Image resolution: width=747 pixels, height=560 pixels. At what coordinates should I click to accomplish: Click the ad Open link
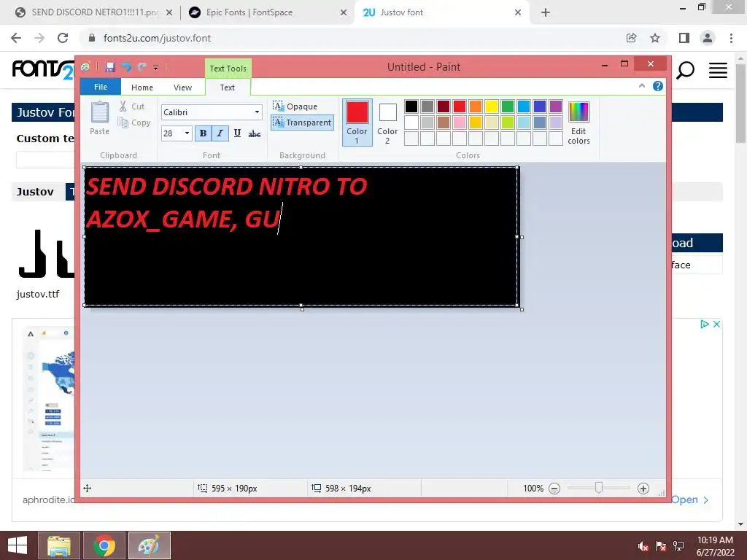[690, 499]
